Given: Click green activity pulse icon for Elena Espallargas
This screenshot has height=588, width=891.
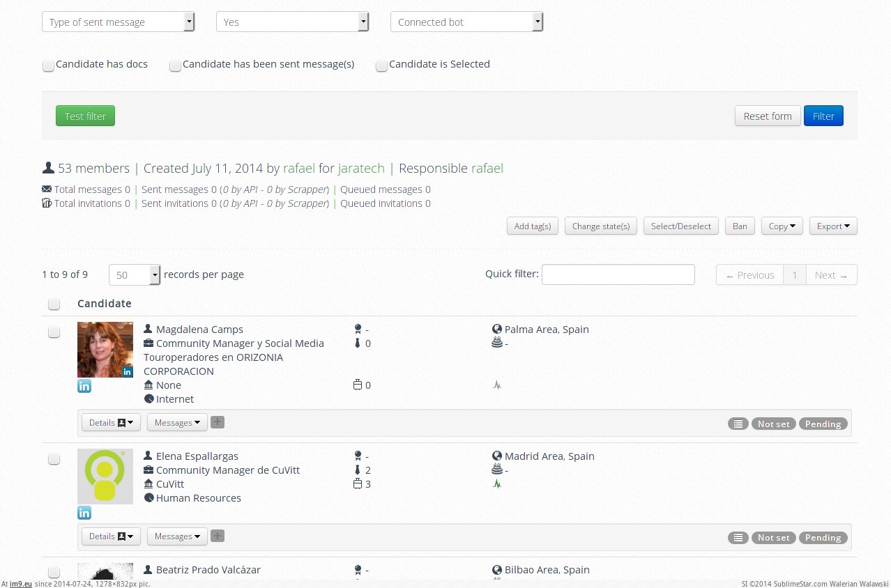Looking at the screenshot, I should (x=497, y=483).
